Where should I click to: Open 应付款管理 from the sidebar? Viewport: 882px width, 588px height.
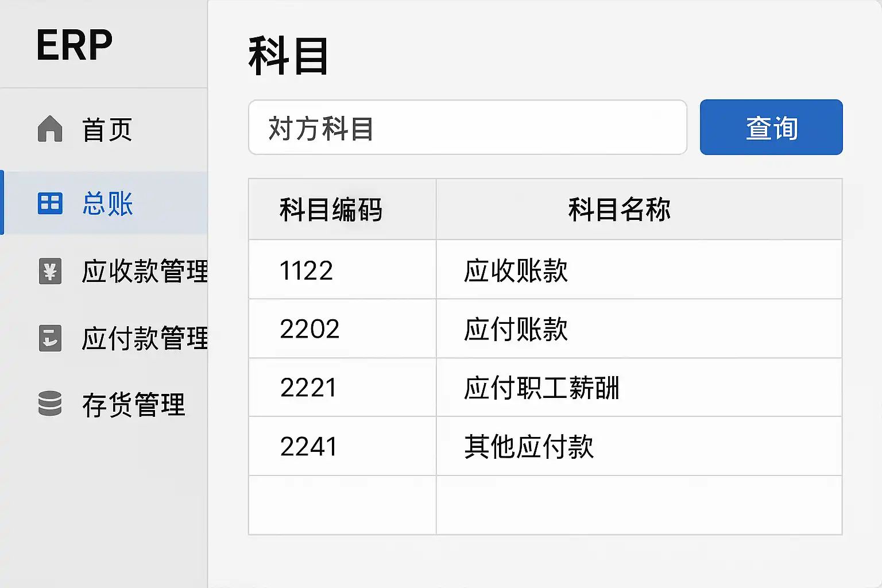click(145, 338)
